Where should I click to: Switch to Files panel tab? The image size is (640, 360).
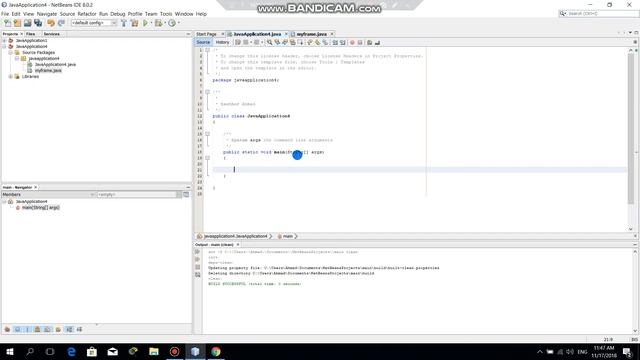click(31, 34)
